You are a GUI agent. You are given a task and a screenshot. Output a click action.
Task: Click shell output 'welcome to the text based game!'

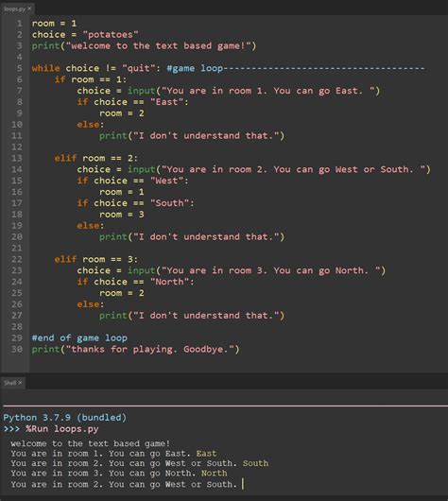[91, 443]
